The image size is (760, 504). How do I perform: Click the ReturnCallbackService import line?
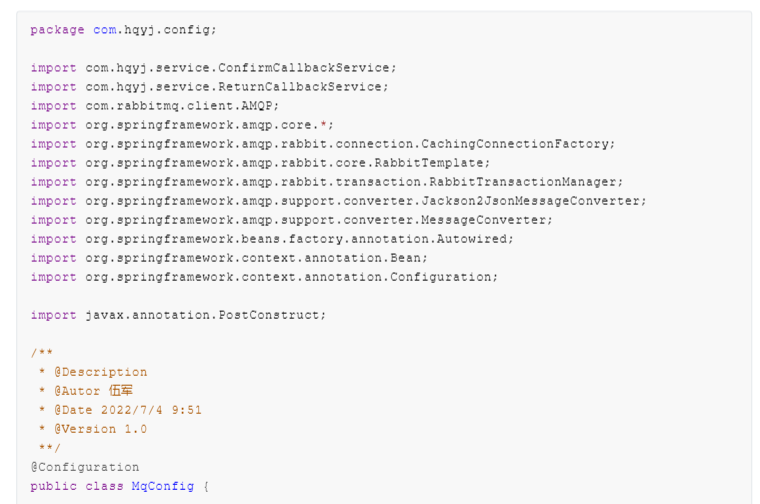[209, 87]
